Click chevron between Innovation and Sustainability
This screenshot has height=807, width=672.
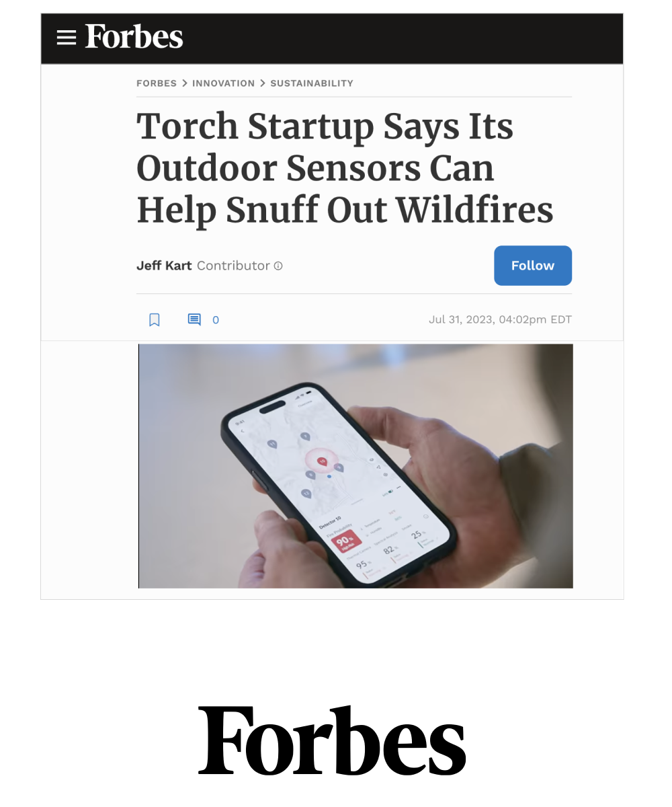click(263, 83)
